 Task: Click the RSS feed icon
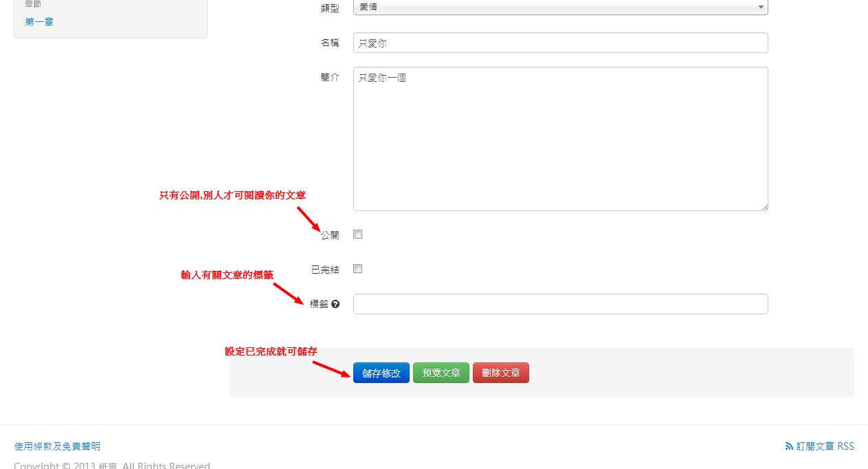789,446
